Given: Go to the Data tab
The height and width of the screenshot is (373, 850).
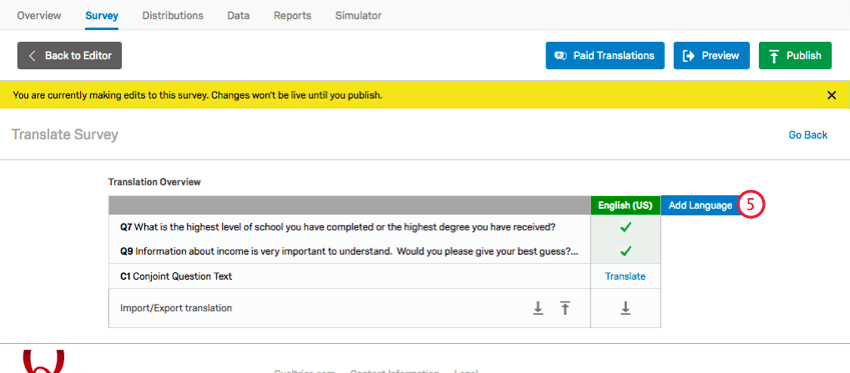Looking at the screenshot, I should (x=238, y=16).
